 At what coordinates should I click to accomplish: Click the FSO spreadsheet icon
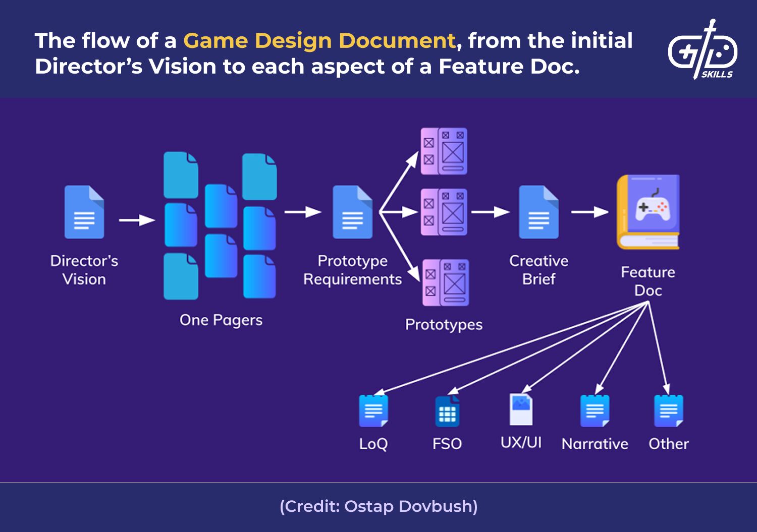447,411
